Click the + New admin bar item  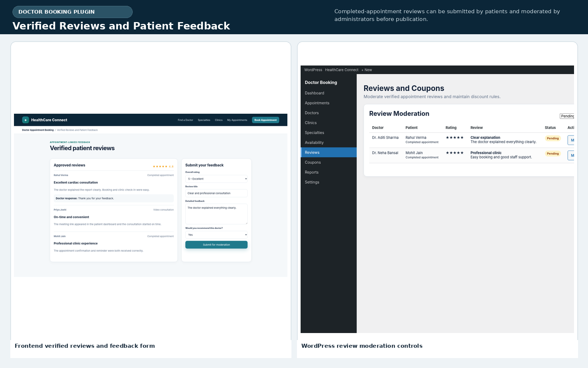366,70
